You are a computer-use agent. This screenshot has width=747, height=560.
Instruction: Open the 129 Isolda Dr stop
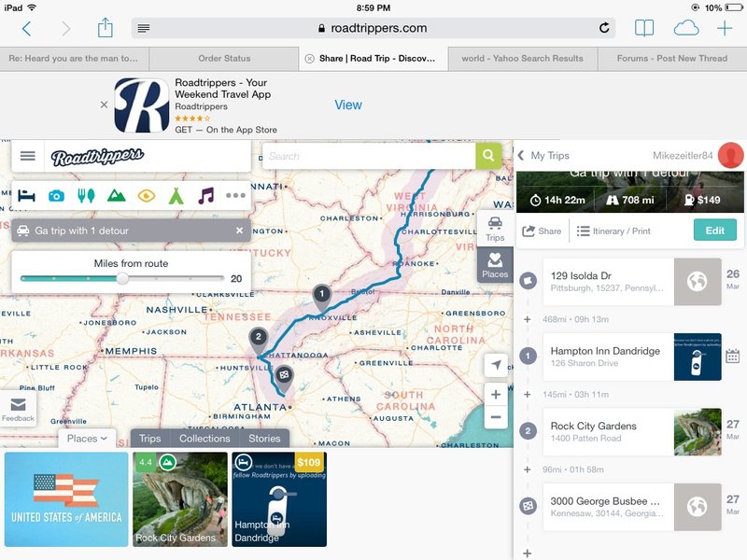632,282
